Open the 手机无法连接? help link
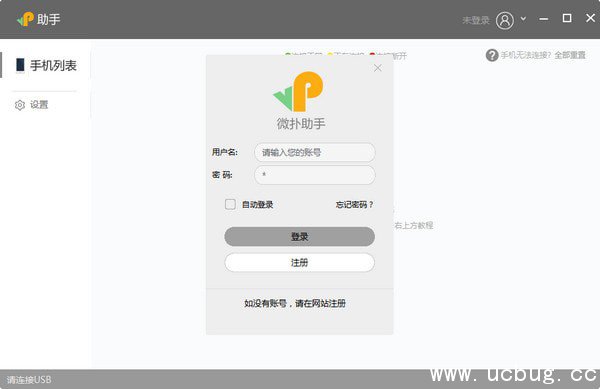Viewport: 600px width, 389px height. pos(526,55)
